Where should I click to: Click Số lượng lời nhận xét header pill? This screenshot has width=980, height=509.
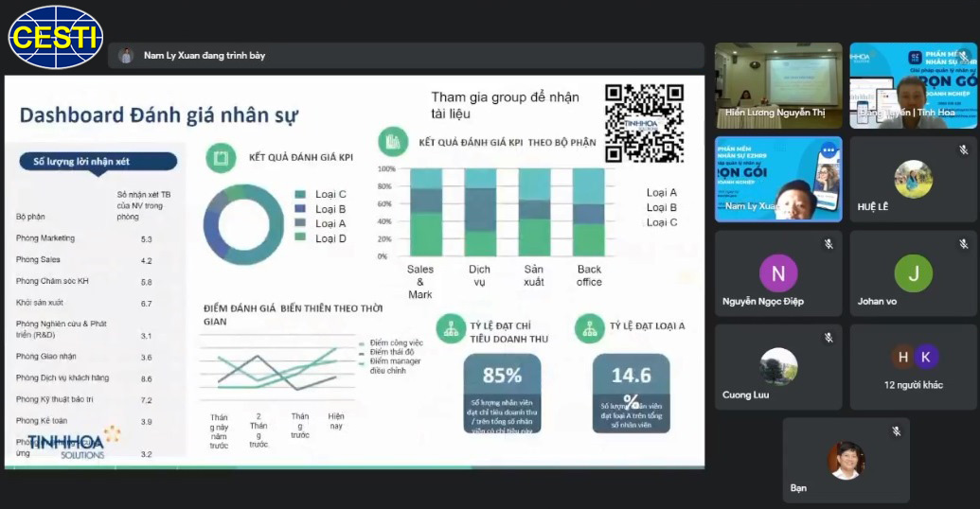[x=98, y=162]
